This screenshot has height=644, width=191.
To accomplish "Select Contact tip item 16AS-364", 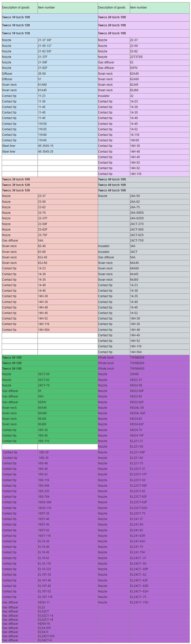I will click(x=45, y=502).
